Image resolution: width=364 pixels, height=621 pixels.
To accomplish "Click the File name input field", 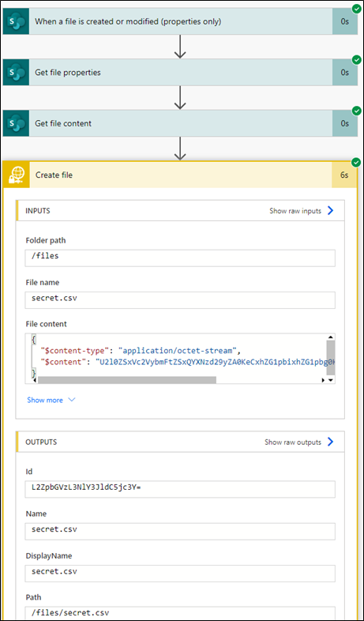I will coord(180,299).
